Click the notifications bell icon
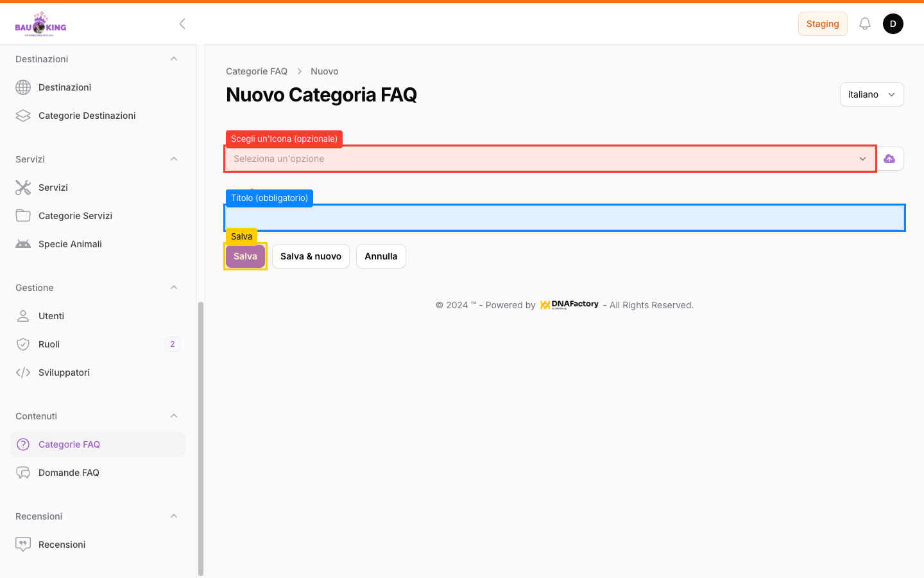Screen dimensions: 924x578 (x=865, y=24)
